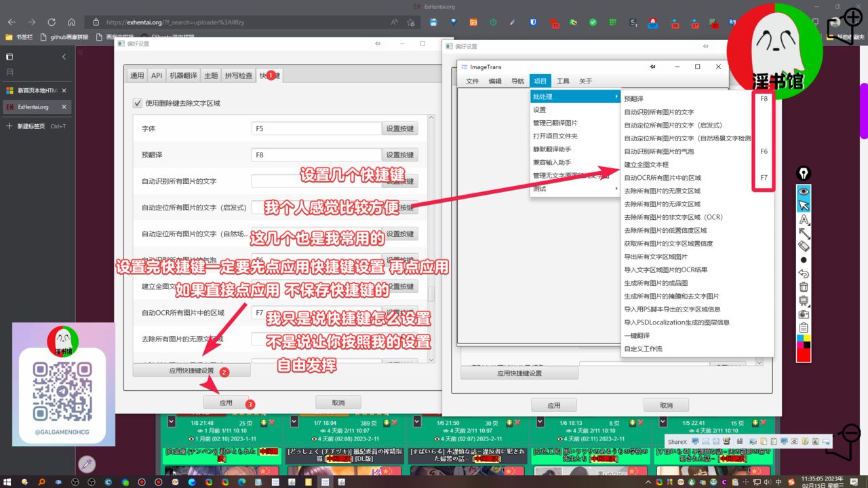Click 设置按键 button next to 字体
This screenshot has width=868, height=488.
point(399,128)
